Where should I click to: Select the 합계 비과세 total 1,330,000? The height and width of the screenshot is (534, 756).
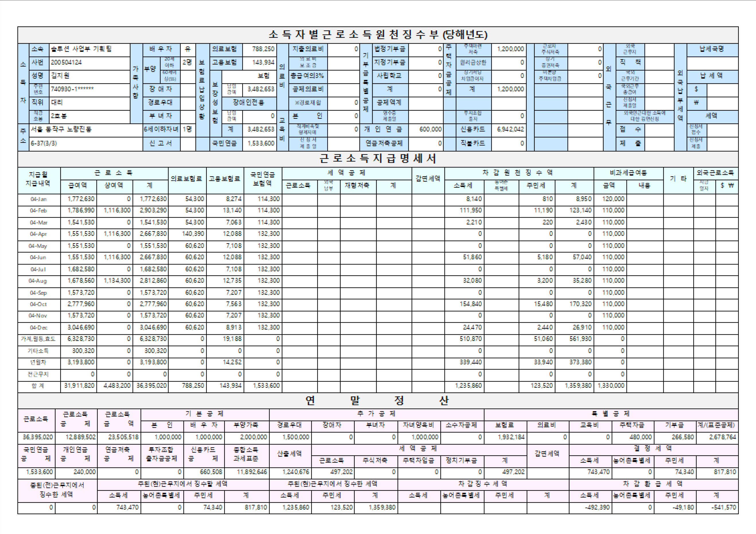[x=611, y=386]
